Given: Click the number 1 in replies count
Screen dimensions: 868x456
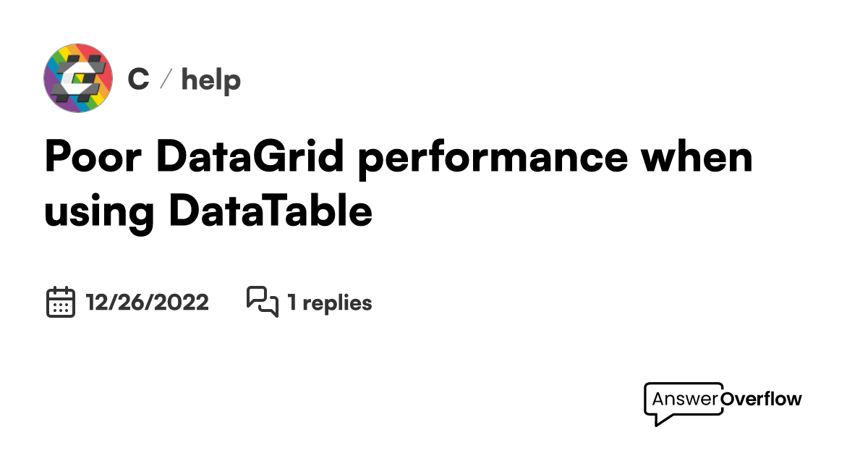Looking at the screenshot, I should [x=292, y=303].
